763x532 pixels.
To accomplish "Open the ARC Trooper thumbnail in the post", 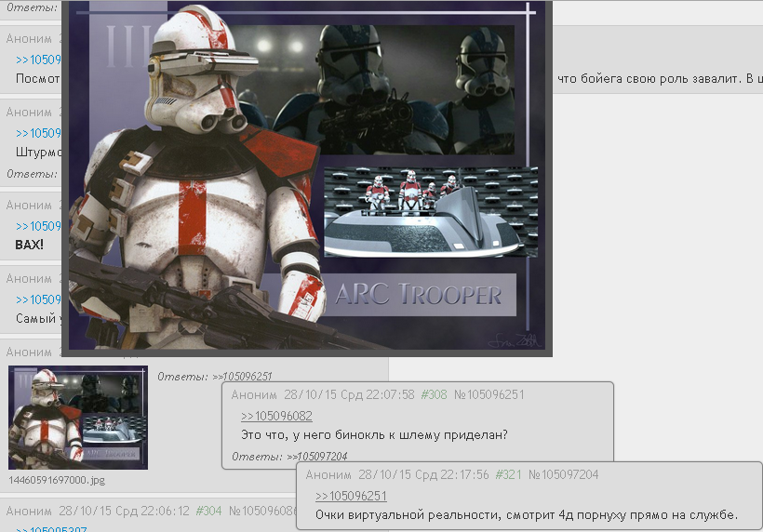I will coord(78,418).
